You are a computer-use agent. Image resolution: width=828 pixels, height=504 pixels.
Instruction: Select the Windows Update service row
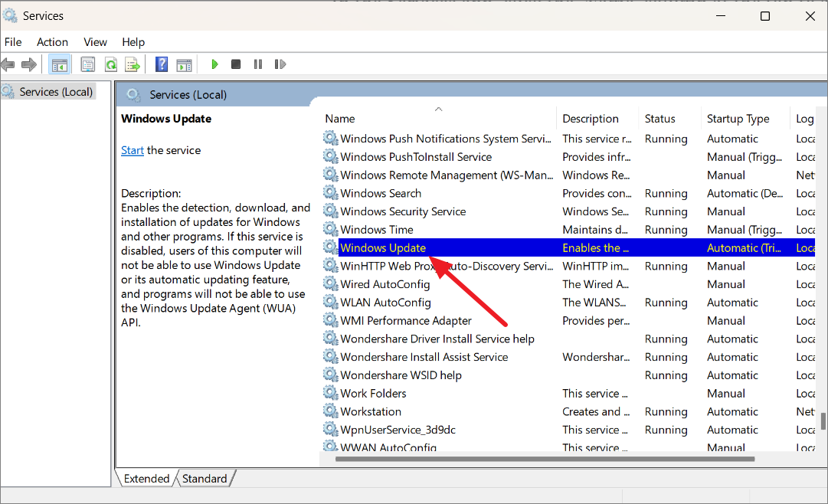[x=568, y=247]
